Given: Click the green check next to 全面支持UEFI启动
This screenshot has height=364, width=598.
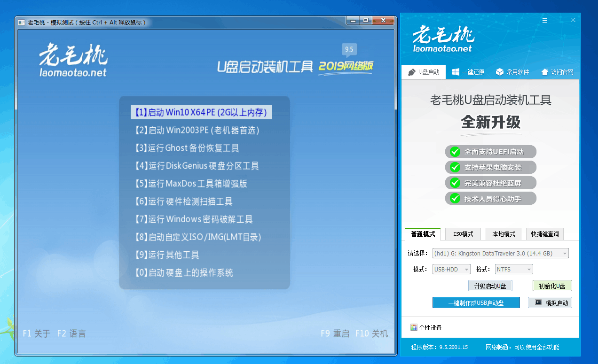Looking at the screenshot, I should click(455, 152).
